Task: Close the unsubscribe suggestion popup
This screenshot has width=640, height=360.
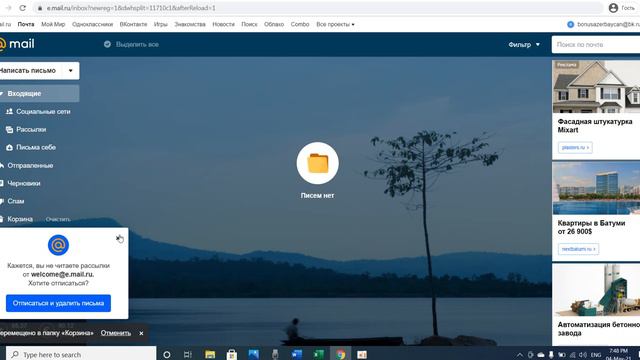Action: 119,238
